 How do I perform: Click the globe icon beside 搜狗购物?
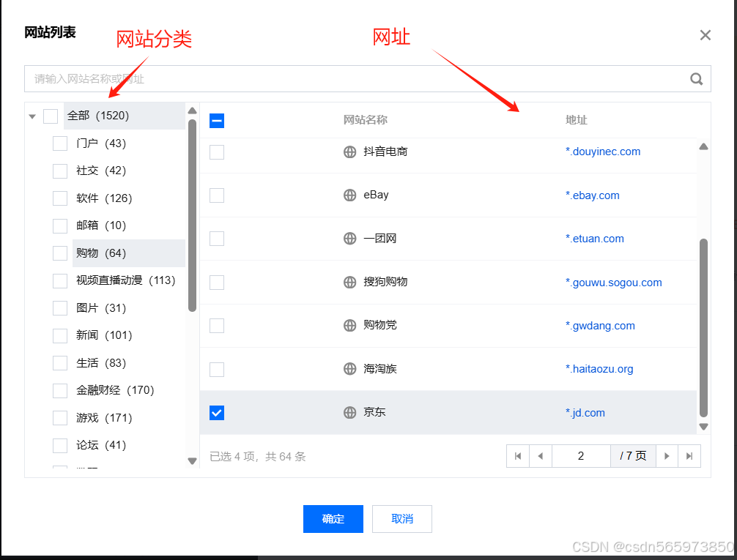(x=349, y=282)
